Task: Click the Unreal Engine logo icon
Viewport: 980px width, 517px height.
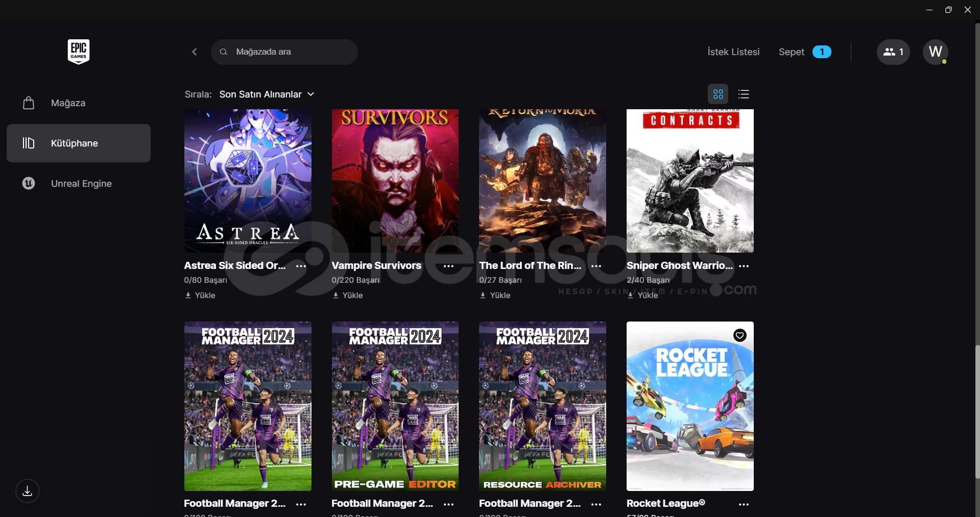Action: 29,183
